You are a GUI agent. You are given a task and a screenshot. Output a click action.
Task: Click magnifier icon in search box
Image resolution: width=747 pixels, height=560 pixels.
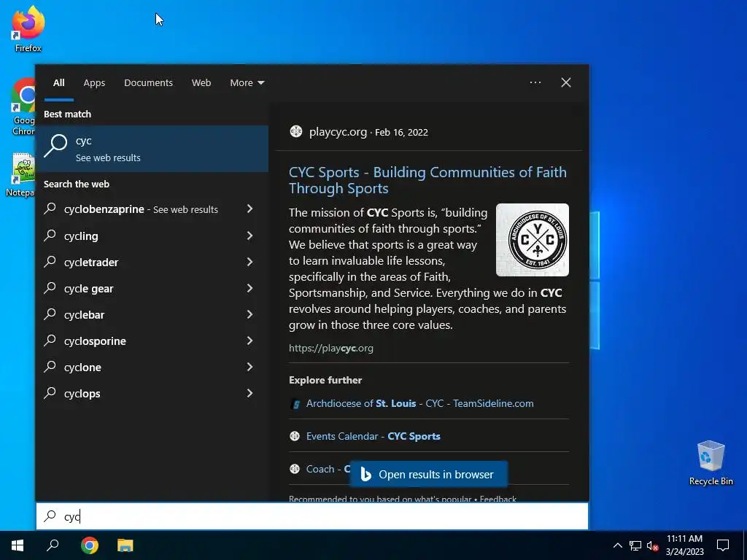(50, 516)
